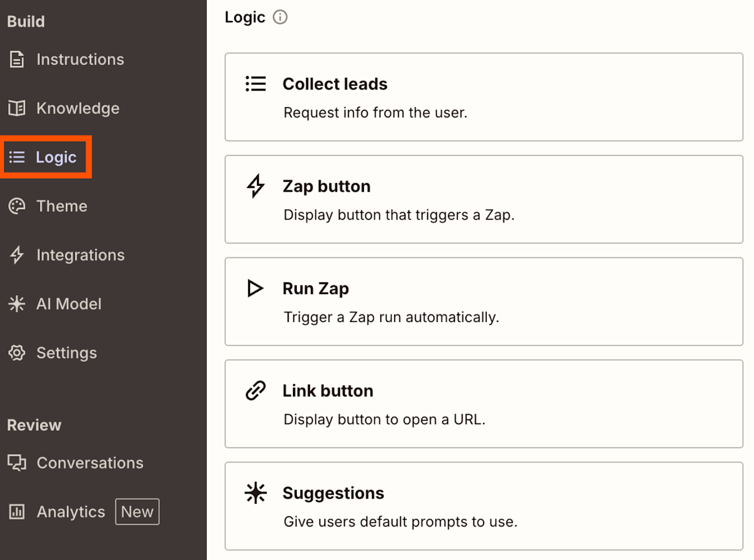The image size is (754, 560).
Task: Select the Collect leads card title
Action: click(x=335, y=84)
